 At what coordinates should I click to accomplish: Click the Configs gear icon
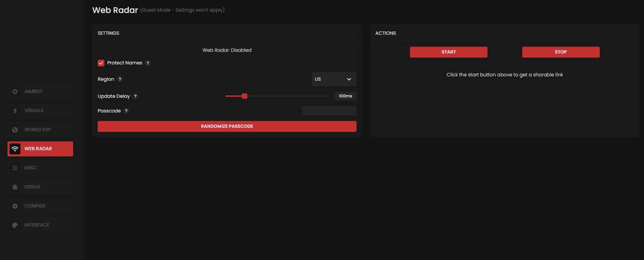[15, 206]
